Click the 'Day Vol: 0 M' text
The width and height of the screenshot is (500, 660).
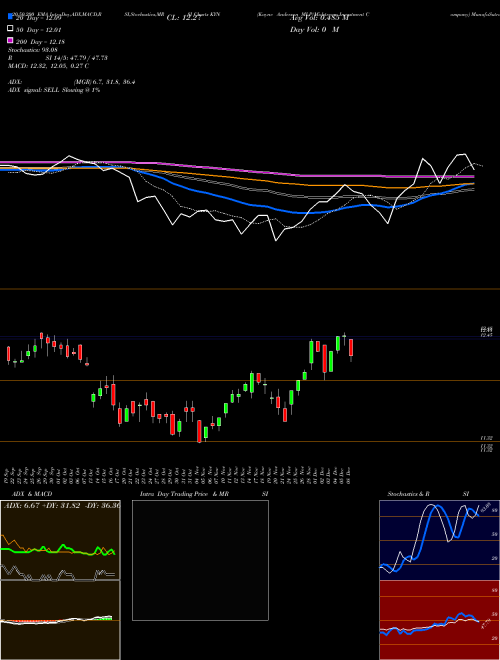tap(314, 29)
